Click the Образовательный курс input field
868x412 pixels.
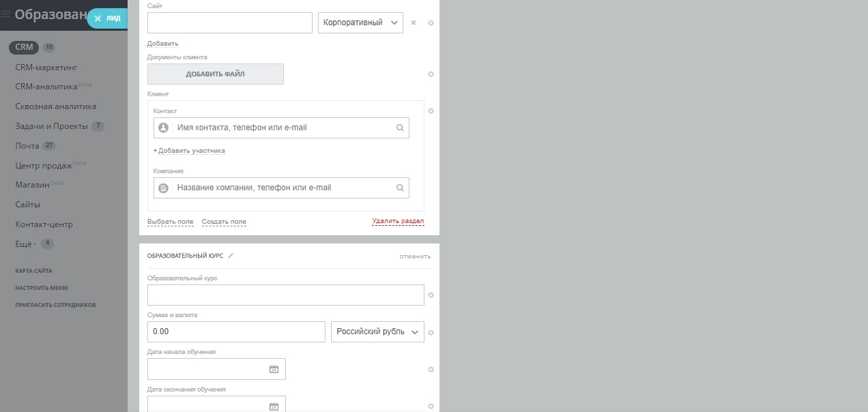[285, 295]
